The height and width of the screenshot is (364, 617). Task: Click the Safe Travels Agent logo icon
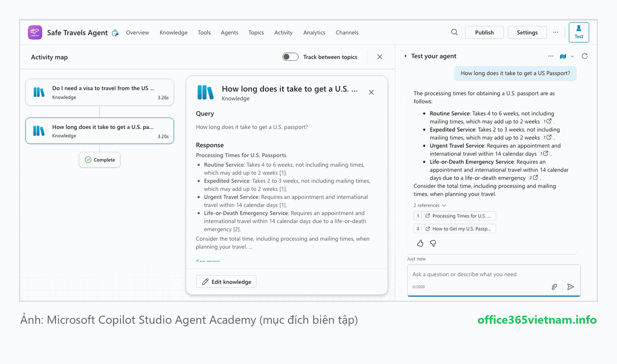click(35, 33)
